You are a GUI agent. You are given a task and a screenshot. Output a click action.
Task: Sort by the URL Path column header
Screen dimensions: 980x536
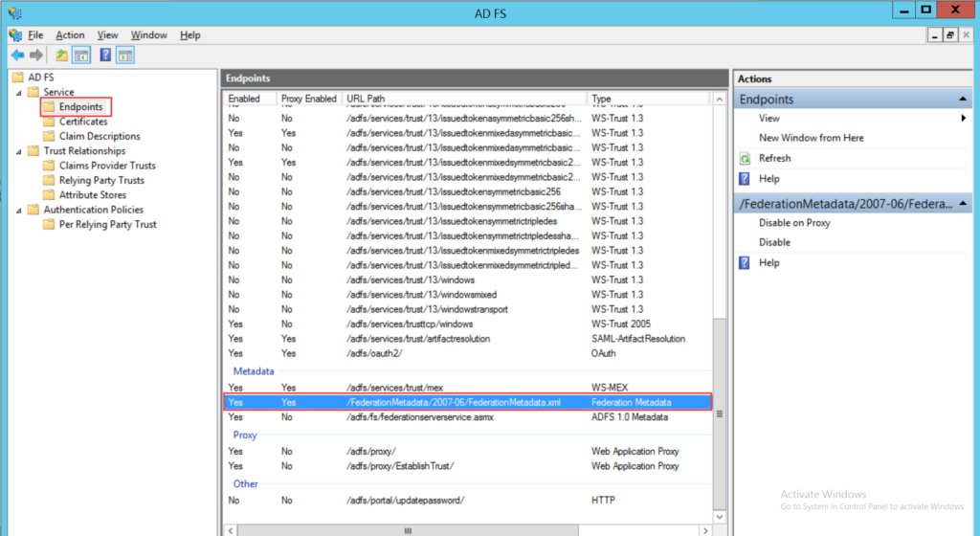(x=464, y=99)
